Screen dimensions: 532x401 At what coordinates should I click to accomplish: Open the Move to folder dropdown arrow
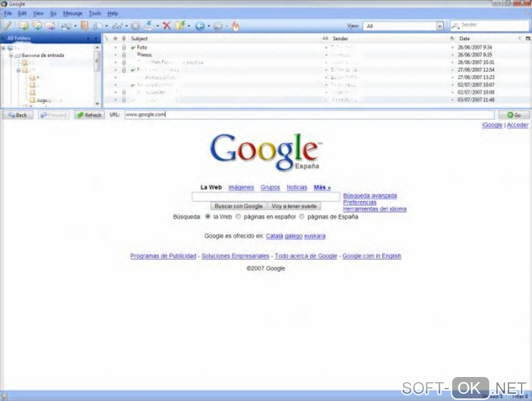point(189,26)
